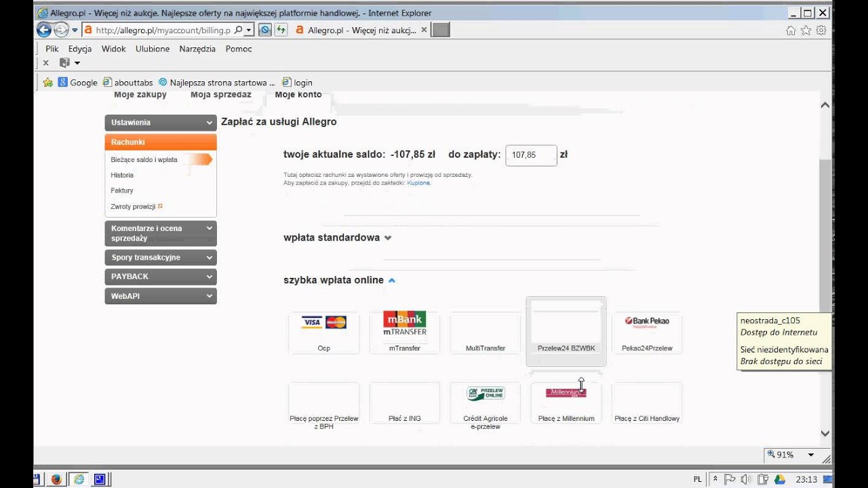
Task: Select the Rachunki sidebar header
Action: click(161, 142)
